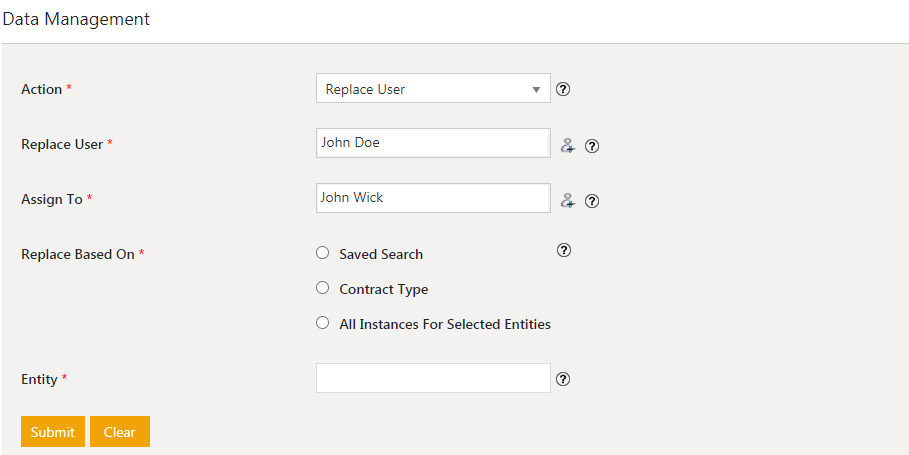Screen dimensions: 909x455
Task: Click the Entity field label
Action: (39, 379)
